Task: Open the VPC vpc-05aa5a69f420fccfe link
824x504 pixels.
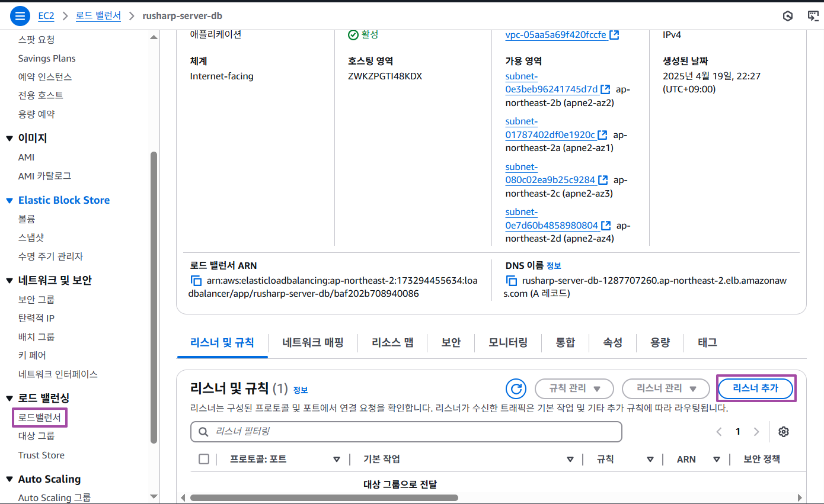Action: (x=556, y=35)
